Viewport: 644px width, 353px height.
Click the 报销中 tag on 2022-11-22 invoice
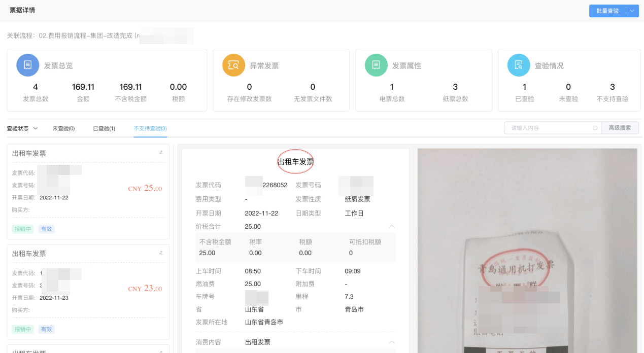[x=23, y=229]
